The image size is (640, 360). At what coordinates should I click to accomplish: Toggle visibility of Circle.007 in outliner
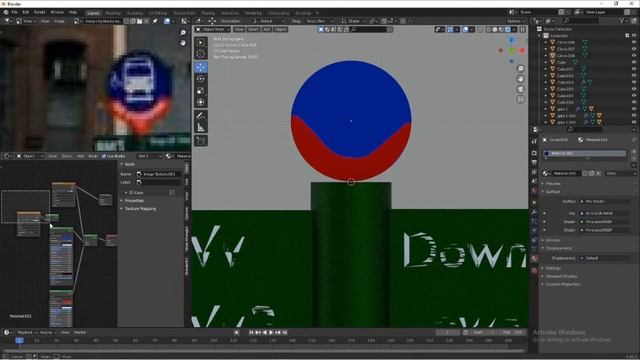634,49
